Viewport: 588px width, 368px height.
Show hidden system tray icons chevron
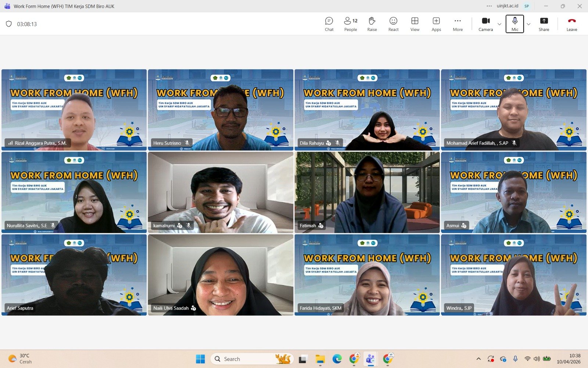point(478,359)
